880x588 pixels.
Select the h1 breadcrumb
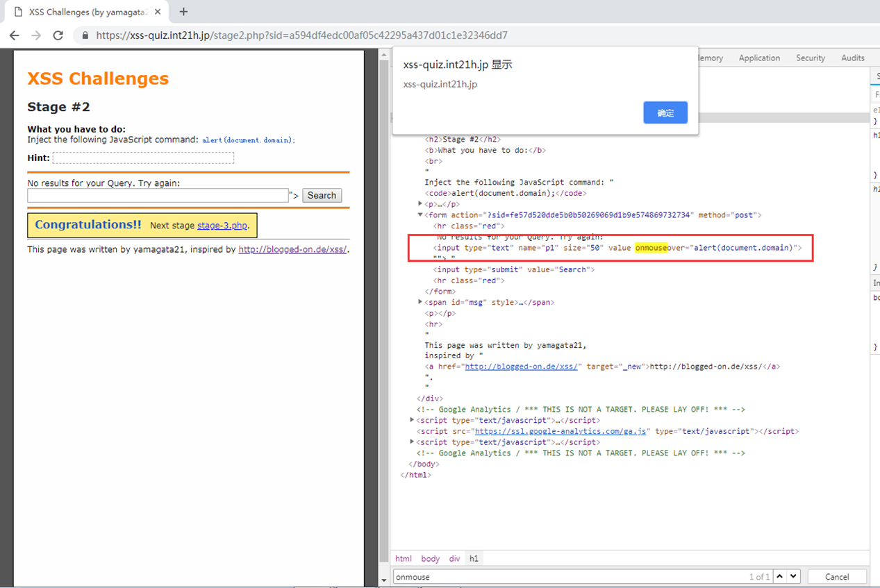point(474,559)
